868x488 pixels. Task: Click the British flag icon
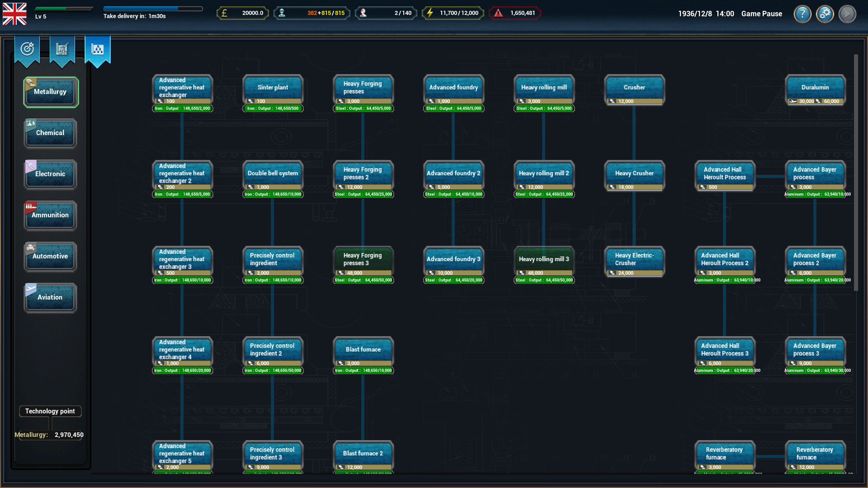pyautogui.click(x=14, y=14)
